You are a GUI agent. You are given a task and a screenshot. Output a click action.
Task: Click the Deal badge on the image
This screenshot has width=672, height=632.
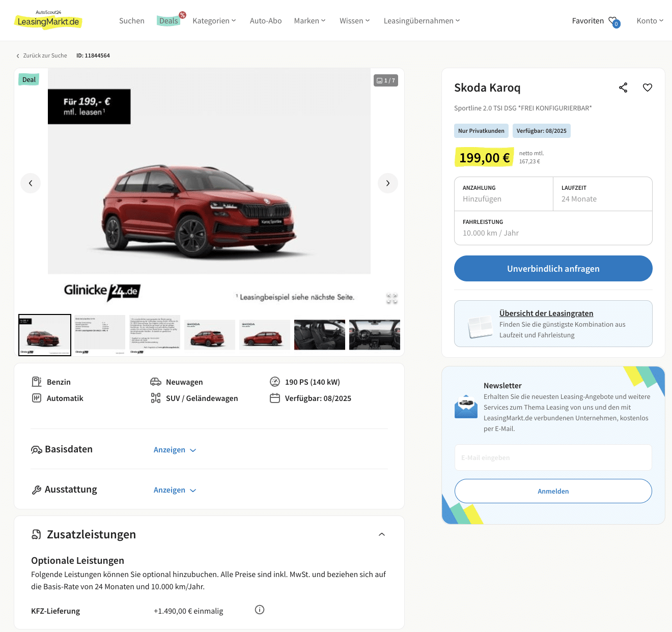pos(29,79)
